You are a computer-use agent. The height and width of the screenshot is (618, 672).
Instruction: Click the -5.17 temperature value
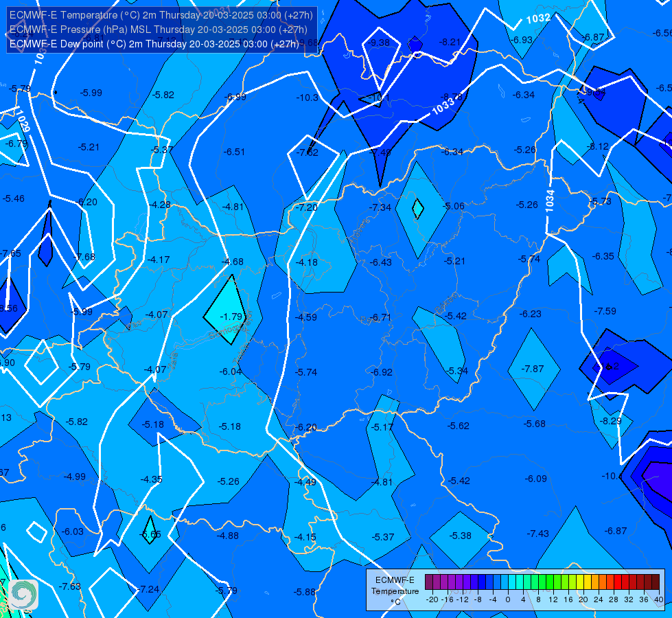click(382, 427)
